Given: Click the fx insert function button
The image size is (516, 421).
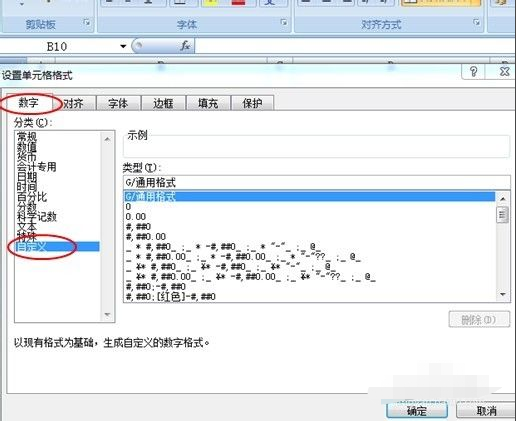Looking at the screenshot, I should (185, 46).
